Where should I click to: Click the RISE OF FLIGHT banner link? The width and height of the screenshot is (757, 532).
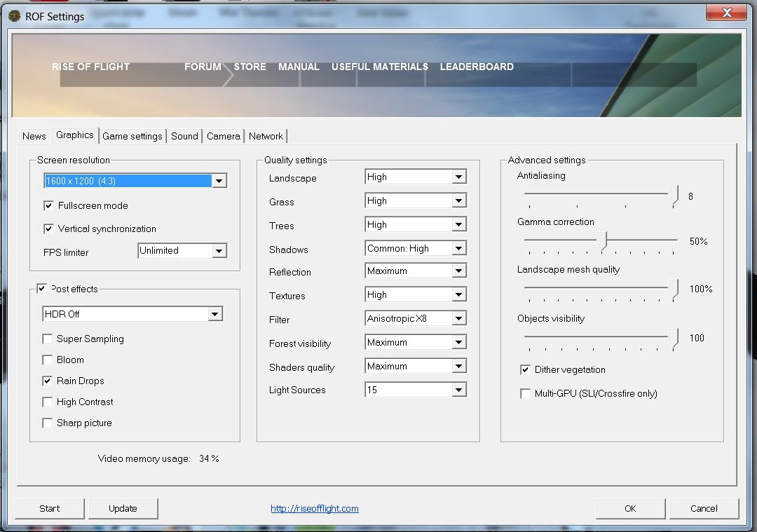pos(90,67)
